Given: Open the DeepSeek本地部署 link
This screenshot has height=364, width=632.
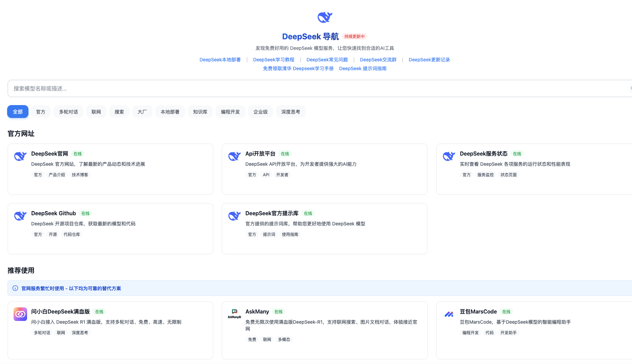Looking at the screenshot, I should (x=220, y=60).
